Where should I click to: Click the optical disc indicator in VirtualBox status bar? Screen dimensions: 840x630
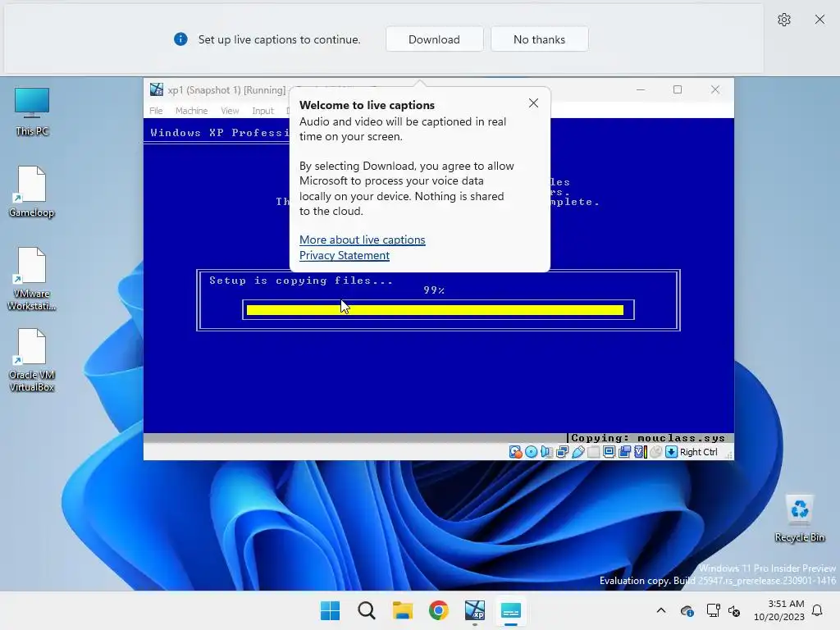531,452
